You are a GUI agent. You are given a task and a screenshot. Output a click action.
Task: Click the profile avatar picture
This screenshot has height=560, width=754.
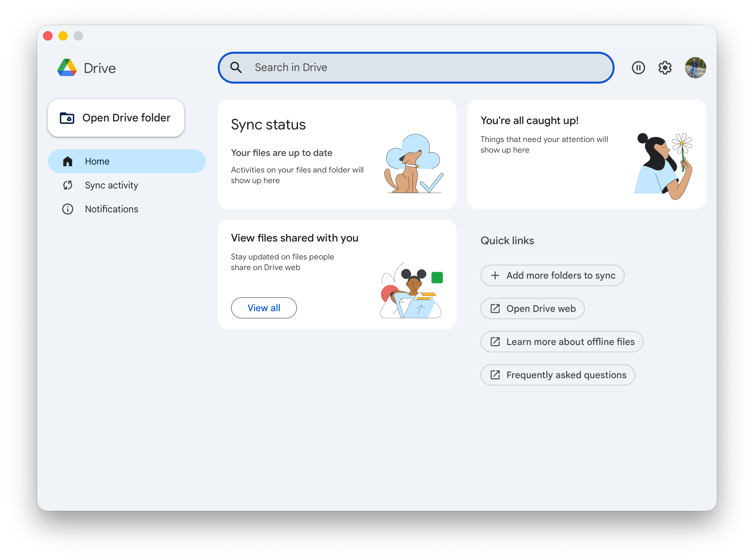tap(695, 68)
